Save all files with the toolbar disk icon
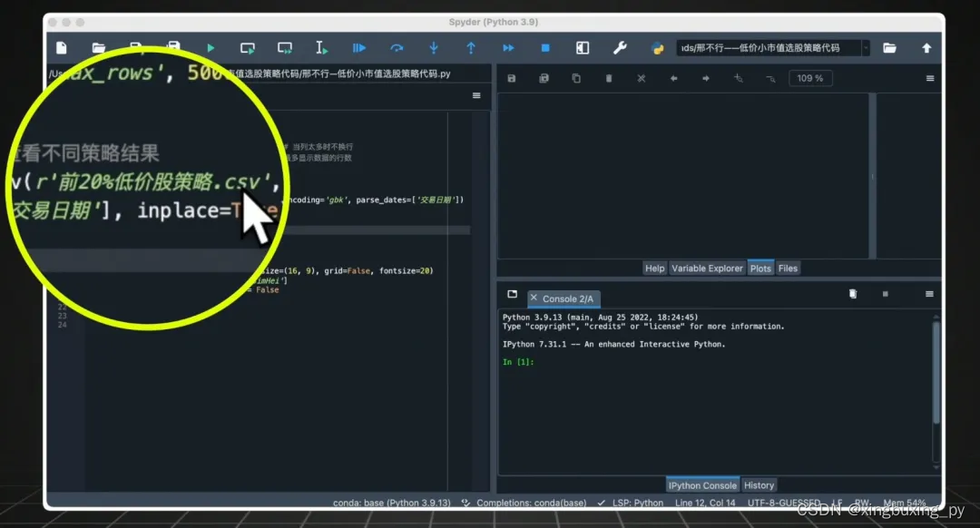The width and height of the screenshot is (980, 528). pyautogui.click(x=173, y=45)
